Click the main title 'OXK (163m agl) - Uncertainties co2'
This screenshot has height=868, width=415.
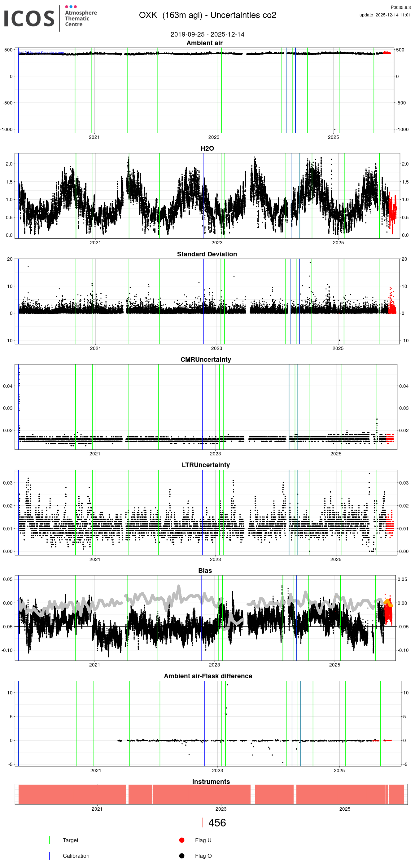tap(207, 15)
